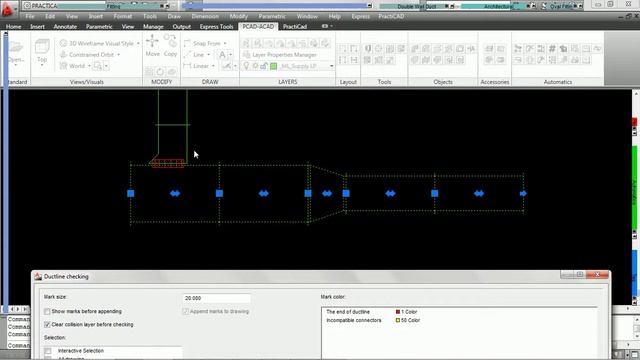Expand the Constrained Orbit dropdown arrow
This screenshot has height=360, width=640.
tap(119, 55)
